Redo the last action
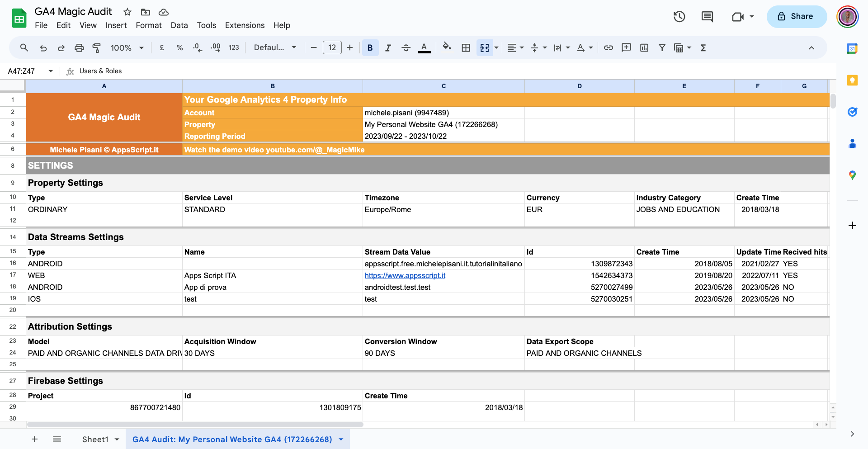Viewport: 868px width, 449px height. (x=61, y=47)
